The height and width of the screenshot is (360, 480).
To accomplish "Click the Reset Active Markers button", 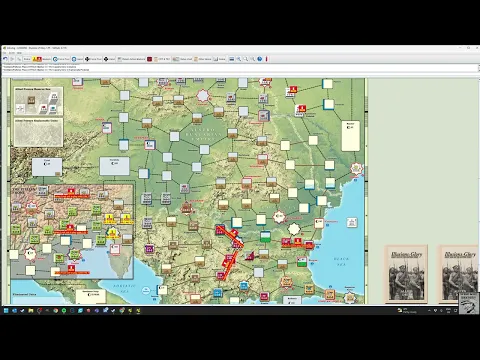I will click(131, 59).
